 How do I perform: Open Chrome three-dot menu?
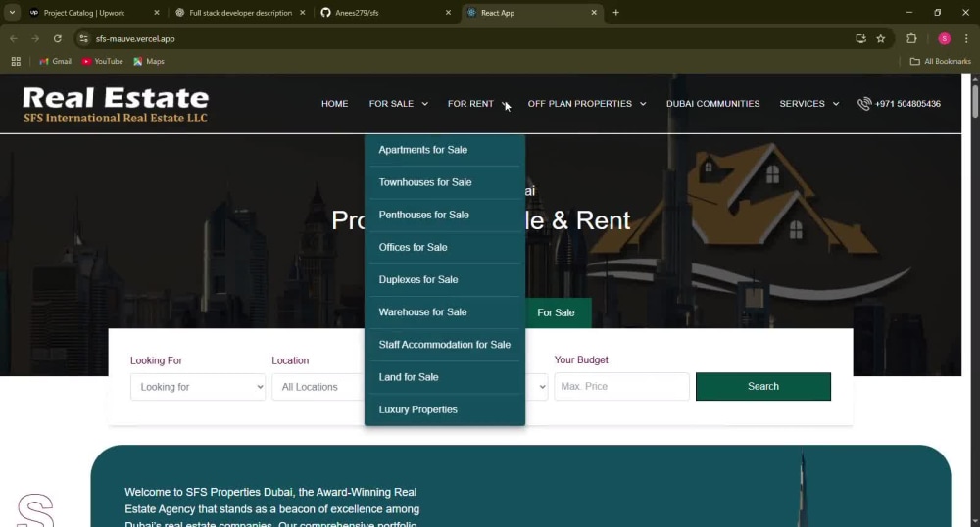click(966, 39)
